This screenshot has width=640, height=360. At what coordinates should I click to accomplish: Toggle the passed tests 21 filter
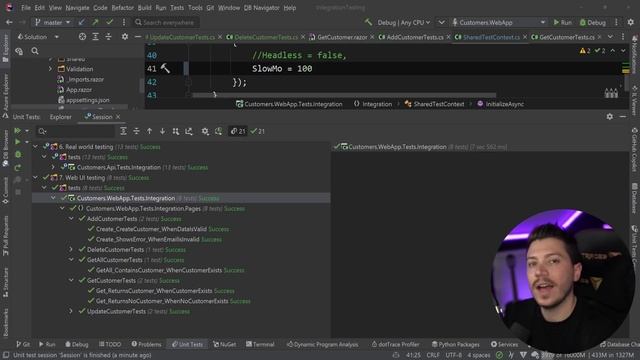pyautogui.click(x=258, y=131)
